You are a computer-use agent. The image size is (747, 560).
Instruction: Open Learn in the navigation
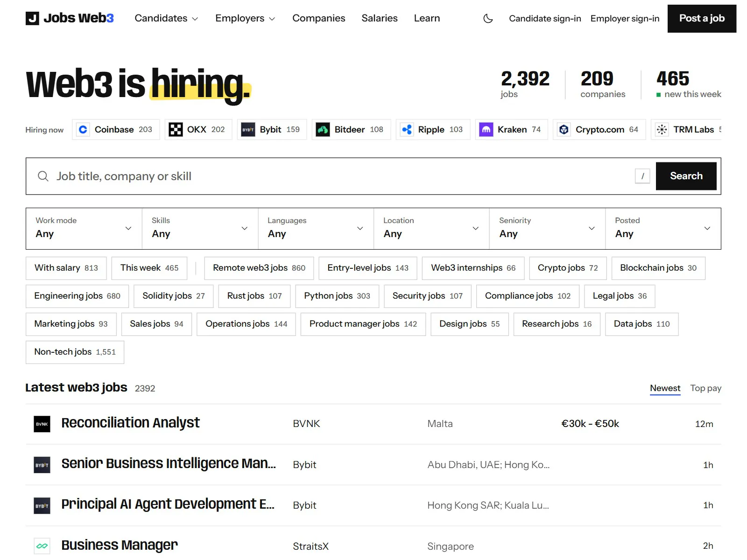point(427,18)
